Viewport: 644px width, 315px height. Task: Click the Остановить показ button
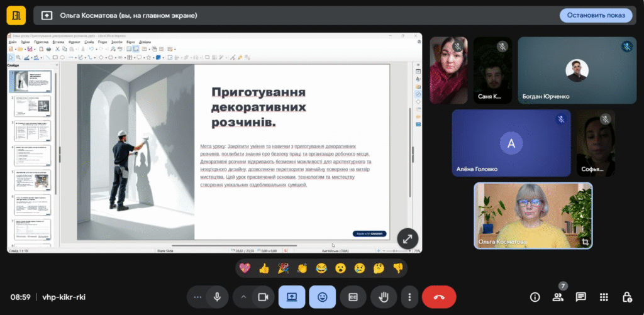coord(596,15)
